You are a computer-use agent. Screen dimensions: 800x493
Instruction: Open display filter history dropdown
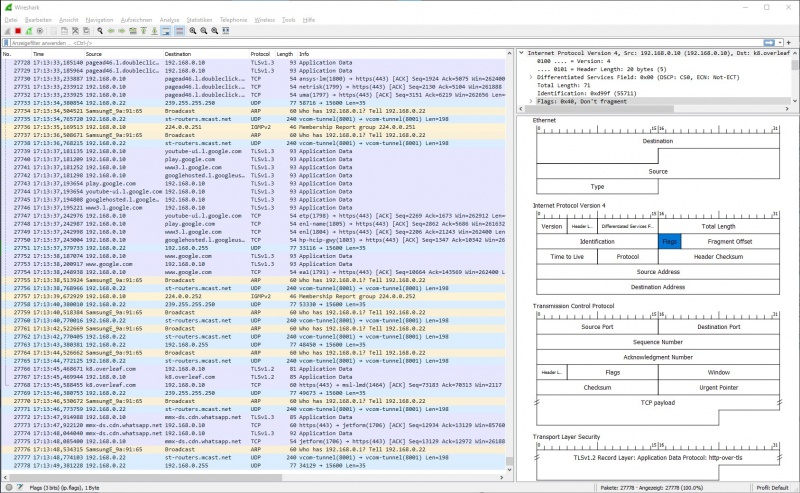coord(780,43)
